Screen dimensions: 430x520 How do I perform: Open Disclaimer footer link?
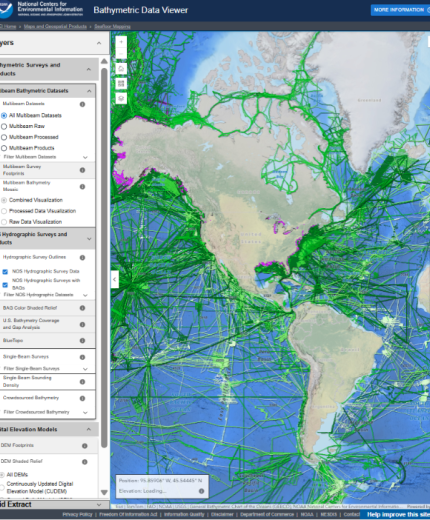[222, 514]
